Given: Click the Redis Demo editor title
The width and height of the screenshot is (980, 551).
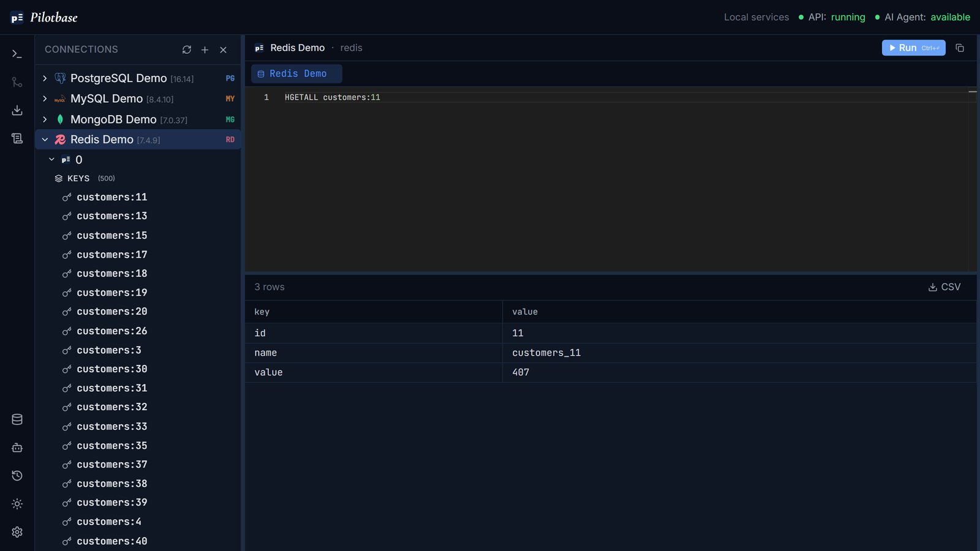Looking at the screenshot, I should click(x=298, y=48).
